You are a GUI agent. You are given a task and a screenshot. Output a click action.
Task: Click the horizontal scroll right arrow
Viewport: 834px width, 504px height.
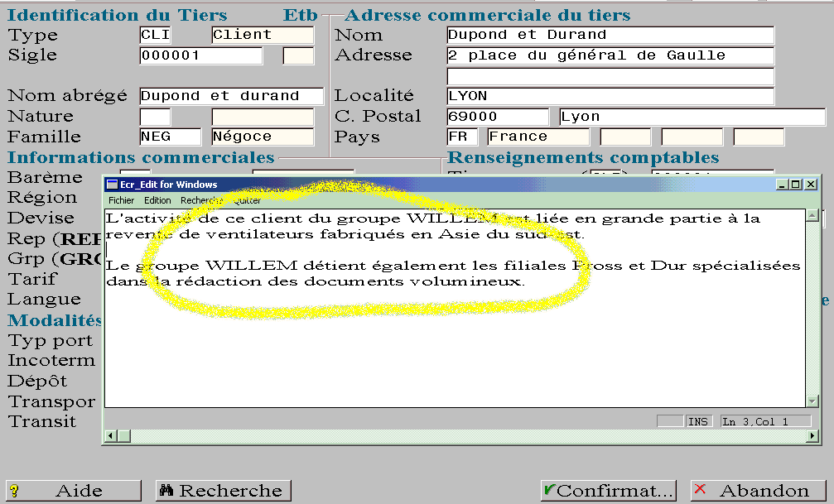[812, 436]
